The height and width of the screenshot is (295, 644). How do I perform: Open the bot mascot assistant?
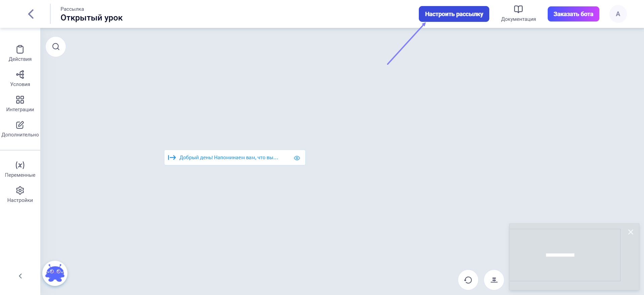click(x=55, y=273)
